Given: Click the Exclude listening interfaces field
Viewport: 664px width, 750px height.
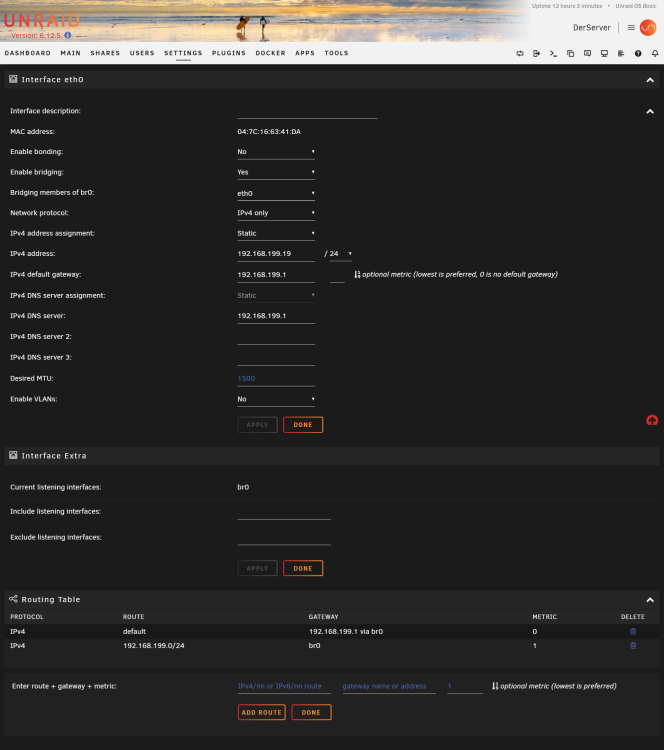Looking at the screenshot, I should pos(284,538).
